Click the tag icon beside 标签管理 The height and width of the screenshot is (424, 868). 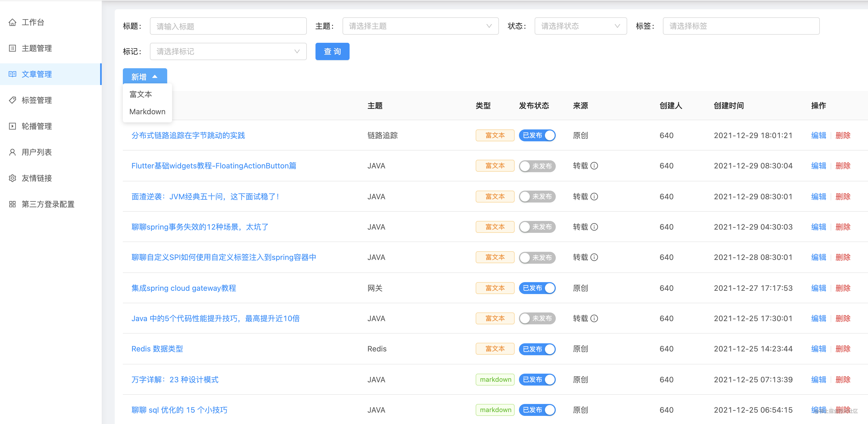(x=12, y=100)
